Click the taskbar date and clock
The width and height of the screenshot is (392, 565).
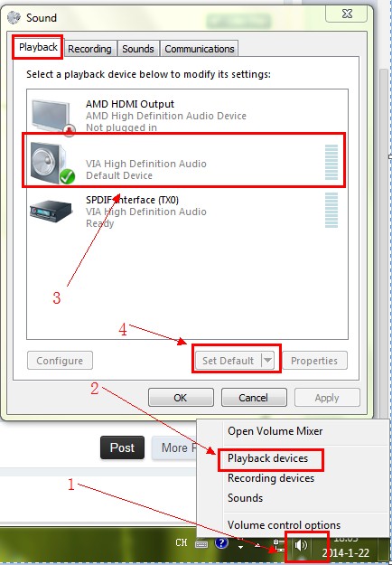(346, 548)
